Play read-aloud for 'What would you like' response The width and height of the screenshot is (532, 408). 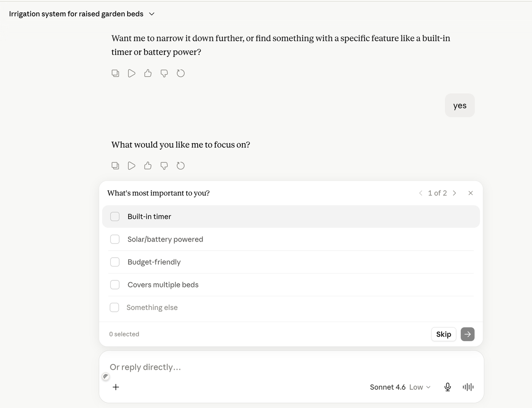(x=132, y=166)
